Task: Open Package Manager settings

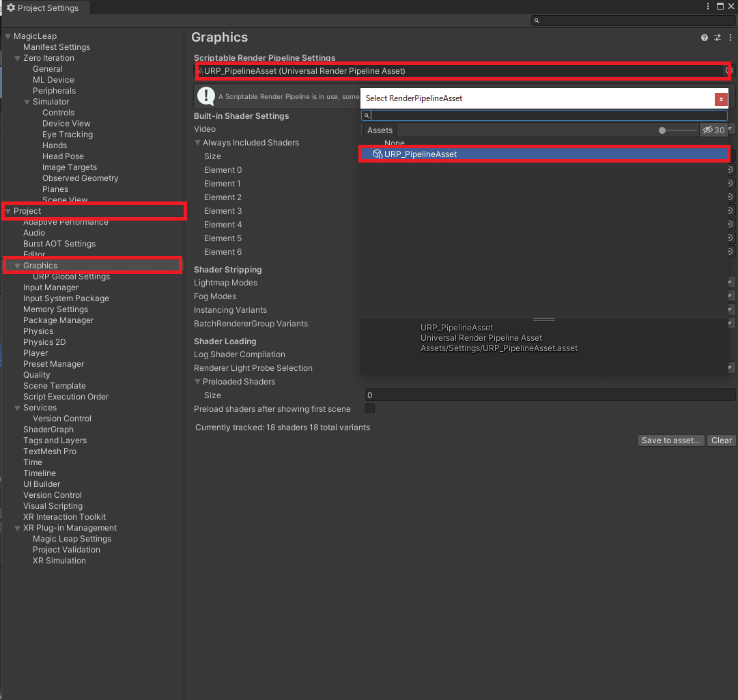Action: [58, 320]
